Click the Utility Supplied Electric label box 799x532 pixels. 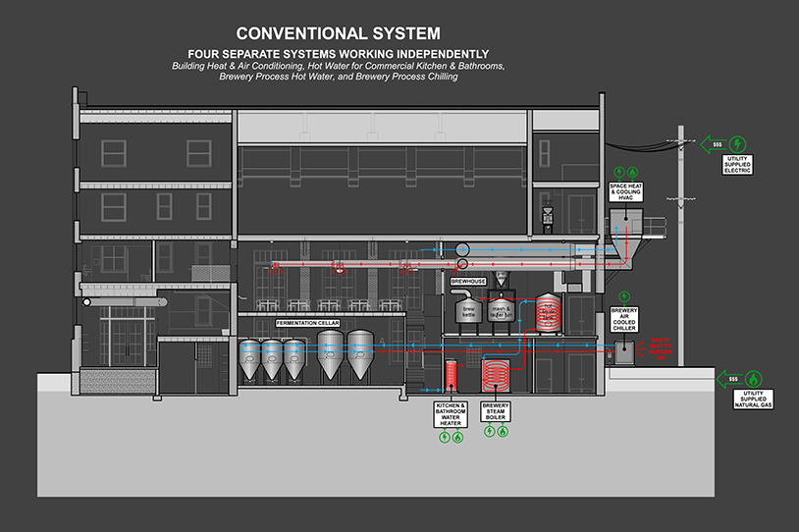point(738,164)
